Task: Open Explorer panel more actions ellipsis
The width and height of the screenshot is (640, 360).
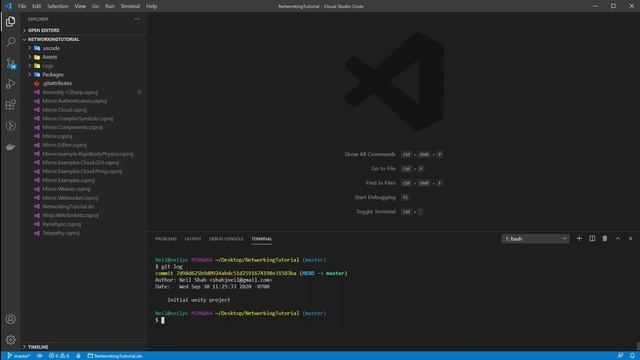Action: click(x=137, y=19)
